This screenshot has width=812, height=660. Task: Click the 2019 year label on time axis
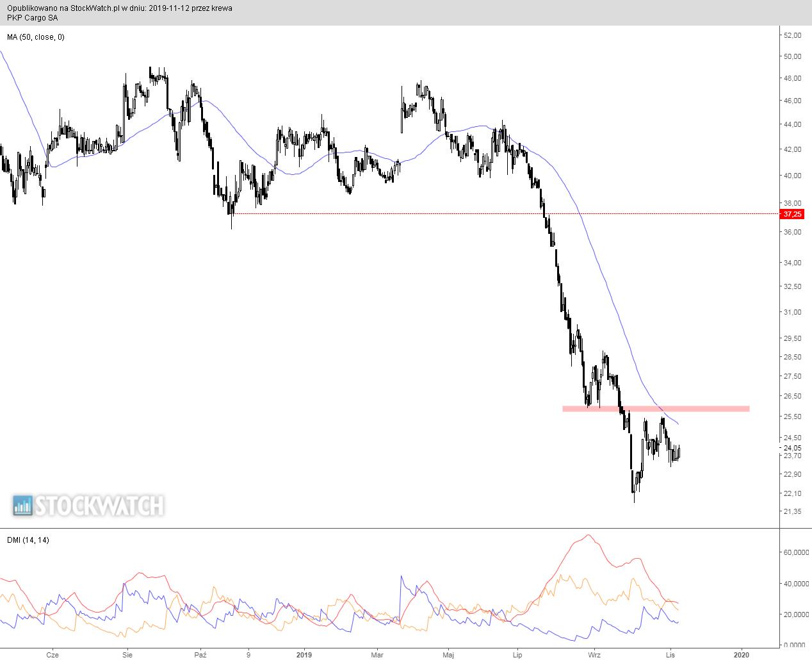[x=305, y=655]
